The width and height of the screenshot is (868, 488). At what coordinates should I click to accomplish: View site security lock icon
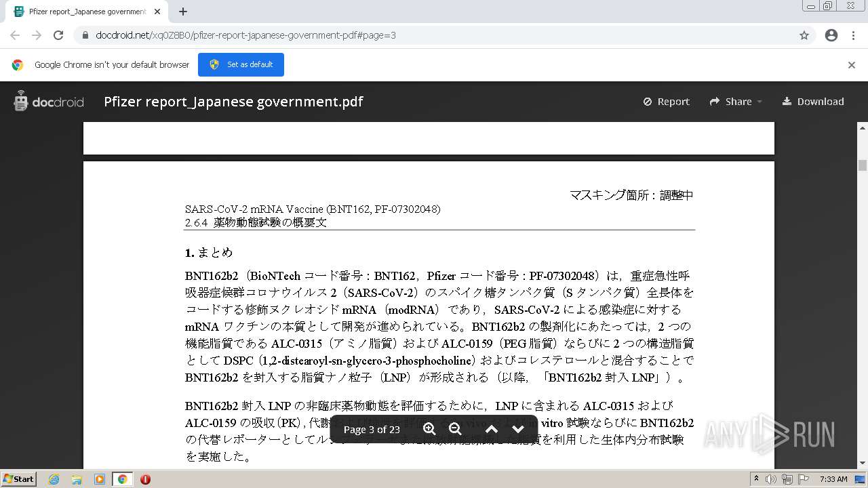pos(85,35)
